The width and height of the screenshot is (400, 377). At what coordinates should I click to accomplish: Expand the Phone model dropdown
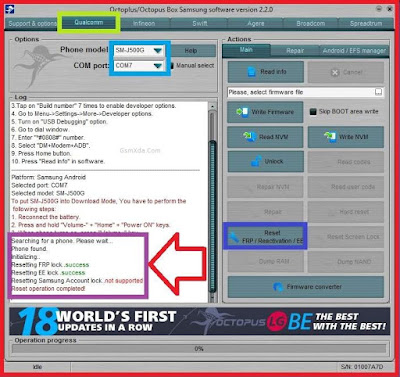(x=157, y=51)
